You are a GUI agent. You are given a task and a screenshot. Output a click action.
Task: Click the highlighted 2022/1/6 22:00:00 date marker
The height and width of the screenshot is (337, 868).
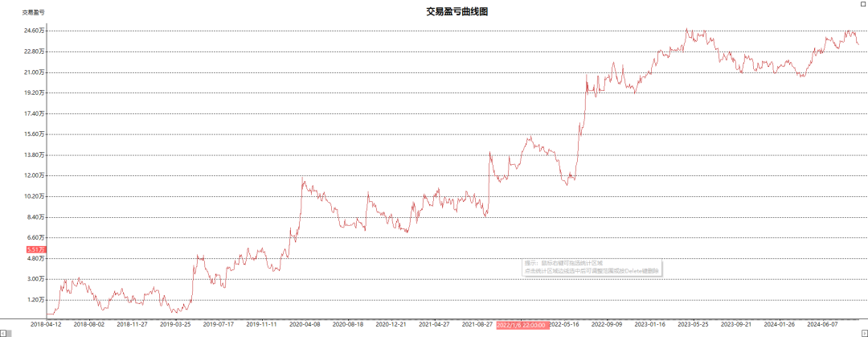pos(522,325)
